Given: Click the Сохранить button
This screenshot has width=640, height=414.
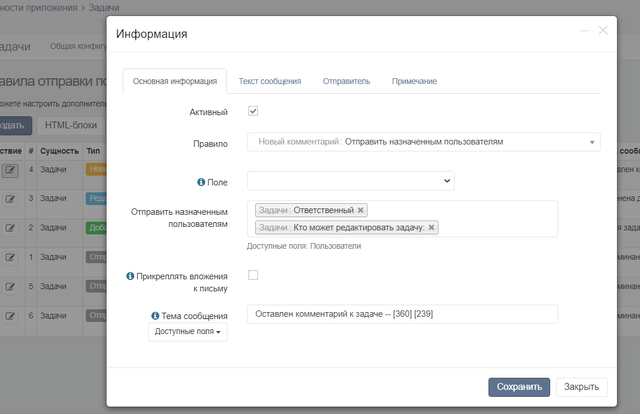Looking at the screenshot, I should [519, 387].
